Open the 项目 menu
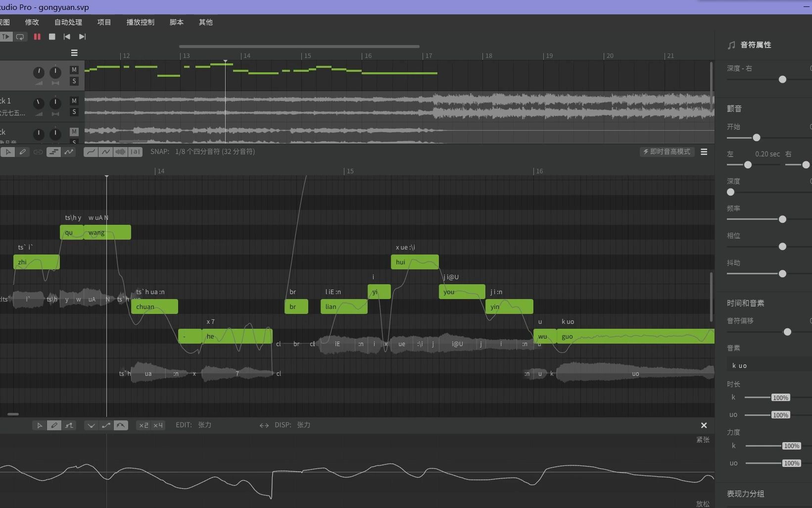Viewport: 812px width, 508px height. (x=104, y=22)
